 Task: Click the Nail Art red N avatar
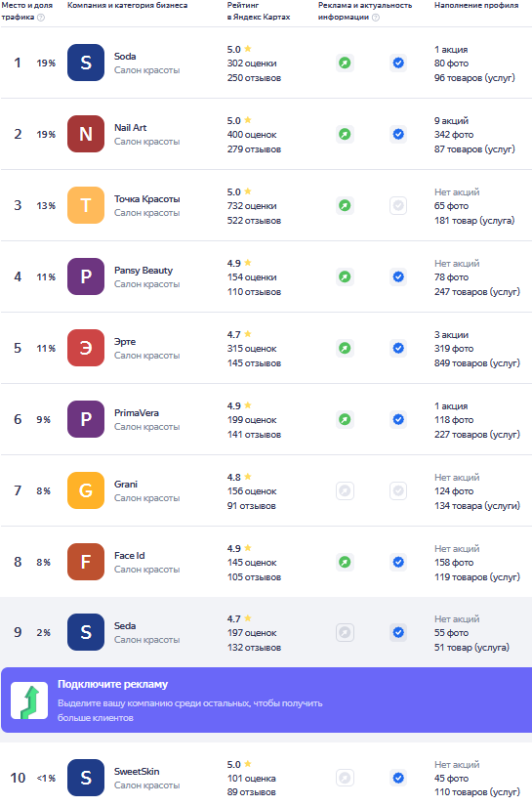[x=86, y=134]
